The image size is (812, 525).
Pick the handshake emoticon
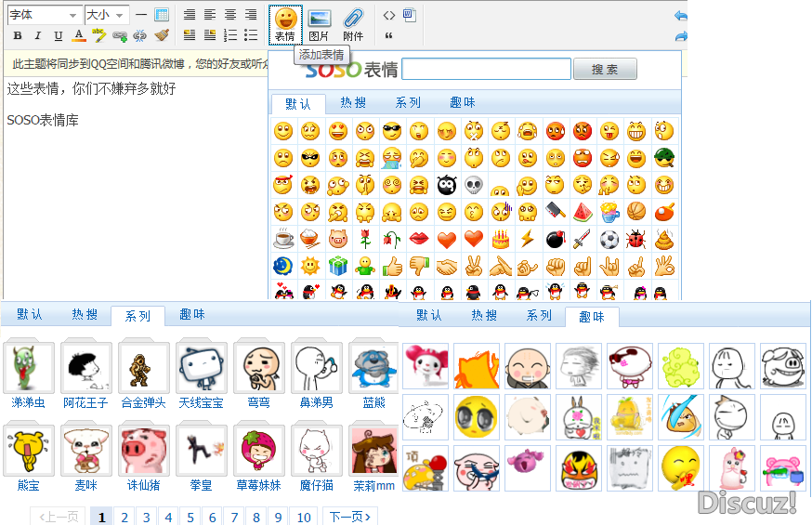[x=446, y=266]
